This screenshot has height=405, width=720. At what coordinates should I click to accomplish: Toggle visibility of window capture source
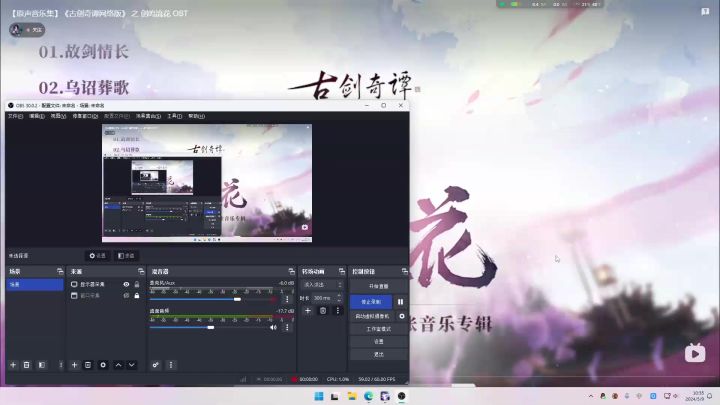point(126,296)
